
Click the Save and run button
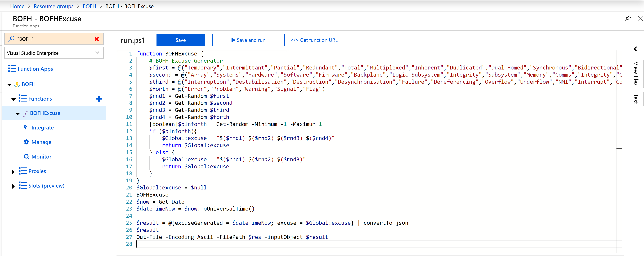[x=248, y=40]
